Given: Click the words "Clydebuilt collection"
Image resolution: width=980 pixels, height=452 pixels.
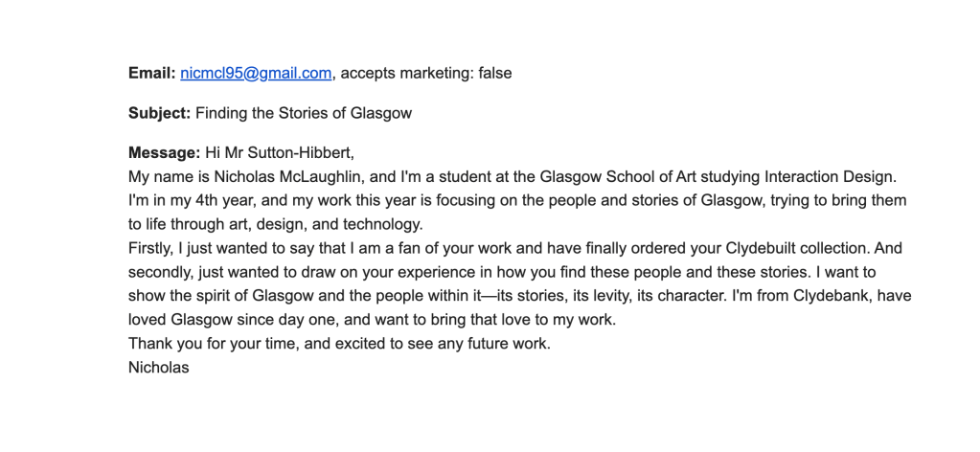Looking at the screenshot, I should click(777, 249).
